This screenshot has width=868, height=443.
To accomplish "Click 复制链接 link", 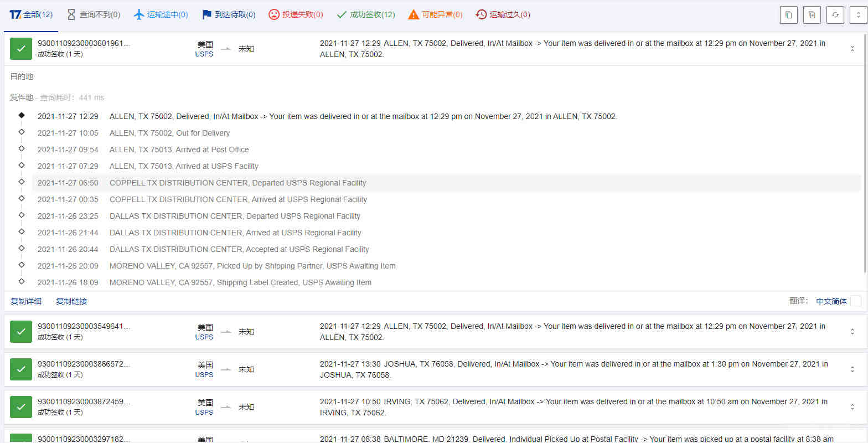I will [x=71, y=301].
